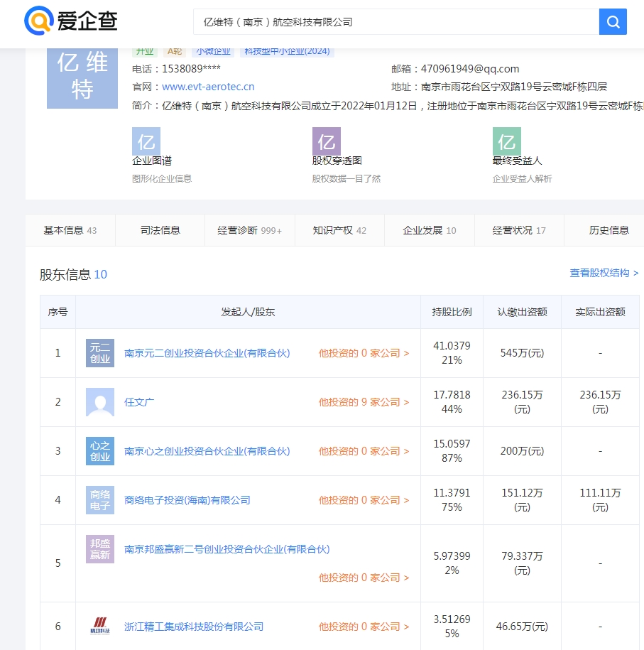Click the 实际出资额 column header
The width and height of the screenshot is (644, 650).
click(x=600, y=312)
